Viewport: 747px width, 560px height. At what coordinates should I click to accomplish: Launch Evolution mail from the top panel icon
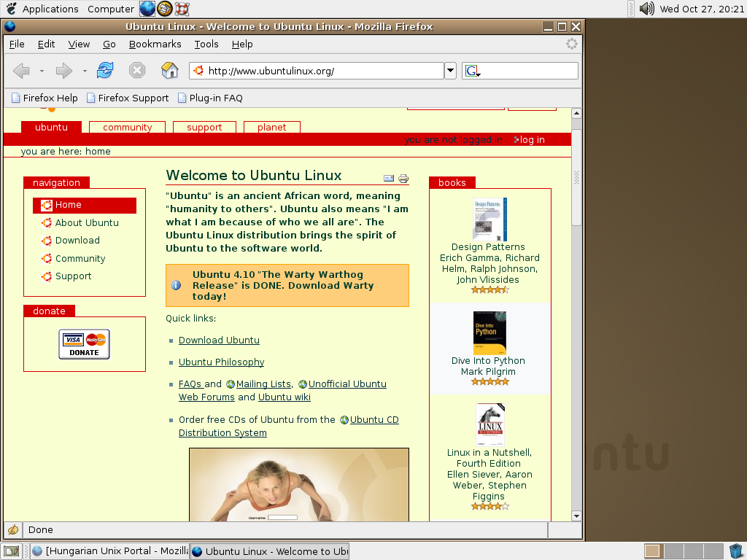point(164,9)
